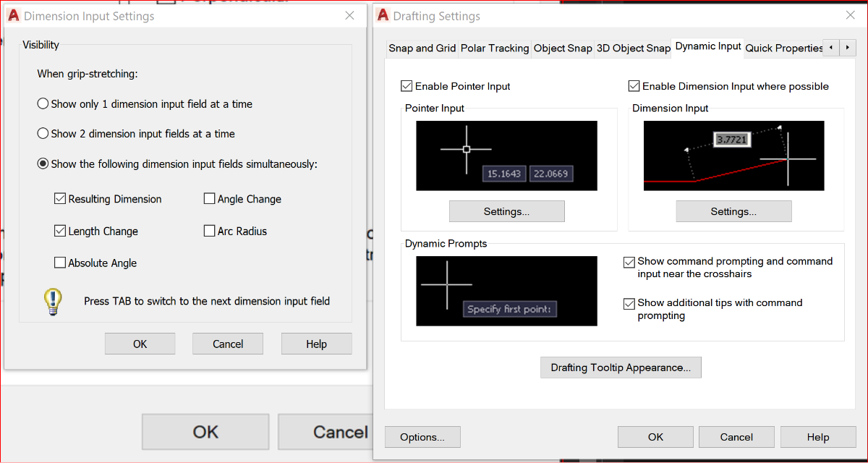Open Pointer Input Settings button
Screen dimensions: 868x463
(x=506, y=211)
